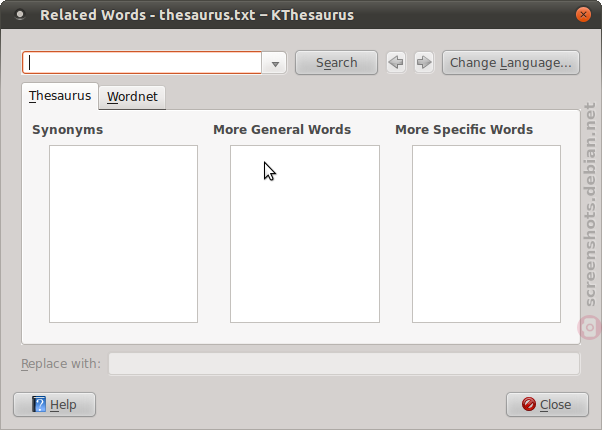This screenshot has height=430, width=602.
Task: Click inside the More Specific Words list
Action: click(x=486, y=234)
